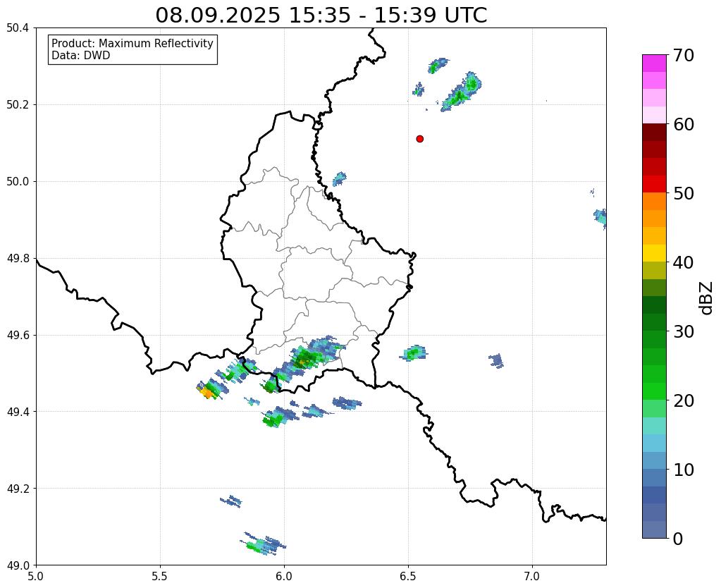
Task: Click the longitude tick label "7.0"
Action: (532, 576)
